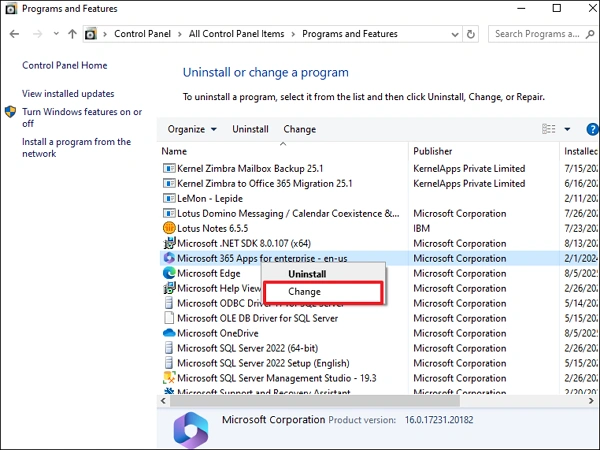Screen dimensions: 600x450
Task: Expand chevron after All Control Panel Items
Action: click(x=293, y=34)
